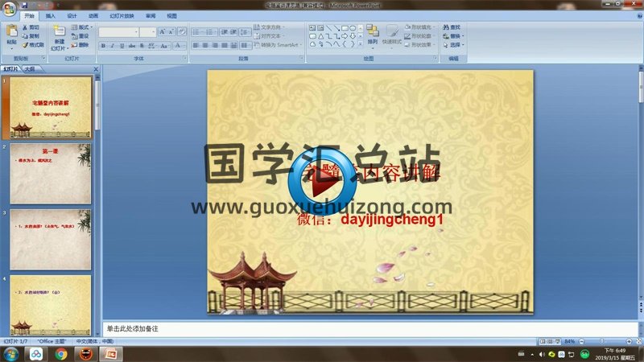This screenshot has width=644, height=362.
Task: Click the Copy (复制) button
Action: (31, 36)
